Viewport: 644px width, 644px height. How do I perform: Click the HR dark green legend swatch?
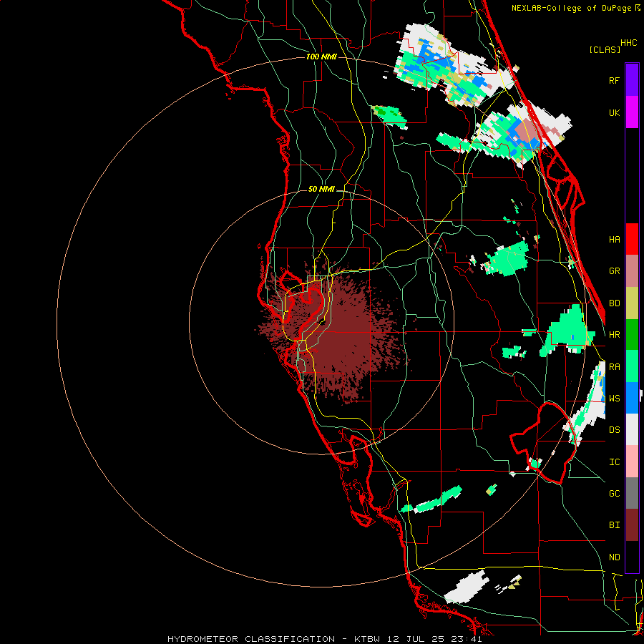point(632,335)
